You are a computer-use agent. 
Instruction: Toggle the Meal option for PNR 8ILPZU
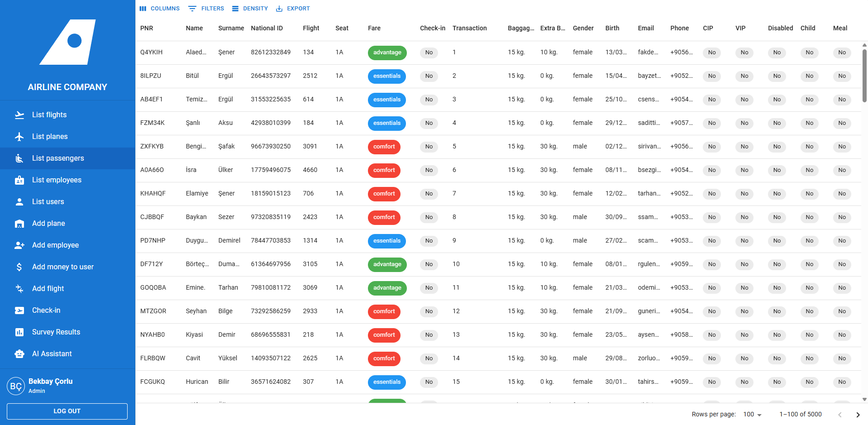coord(841,76)
